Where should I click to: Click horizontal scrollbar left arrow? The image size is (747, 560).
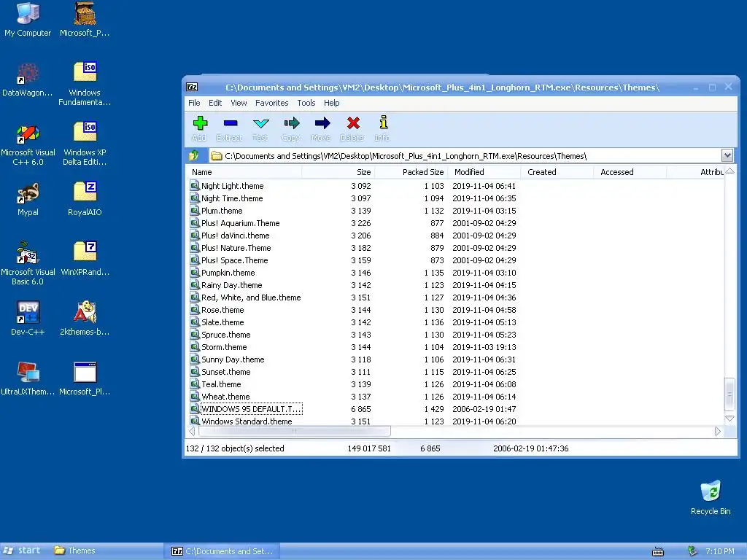[192, 432]
